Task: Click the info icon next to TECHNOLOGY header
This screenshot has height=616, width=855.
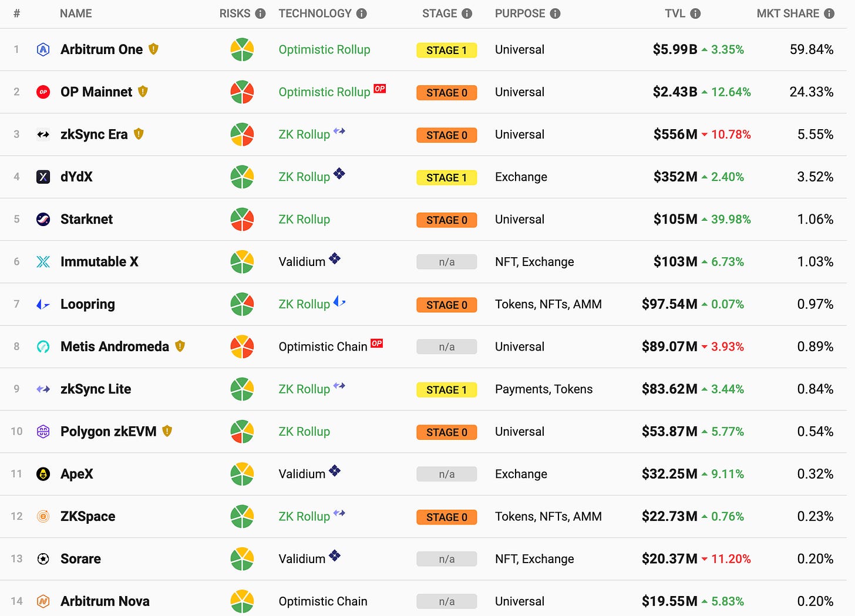Action: [x=362, y=14]
